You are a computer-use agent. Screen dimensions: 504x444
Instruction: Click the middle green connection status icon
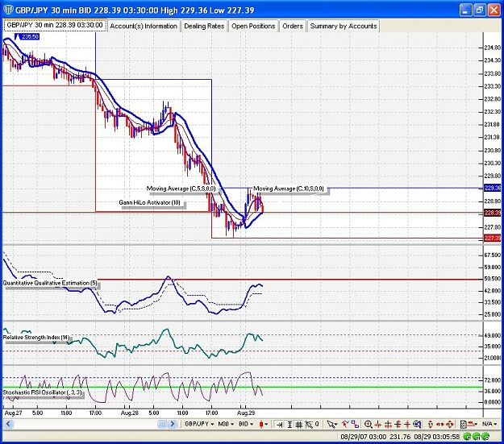click(x=477, y=437)
